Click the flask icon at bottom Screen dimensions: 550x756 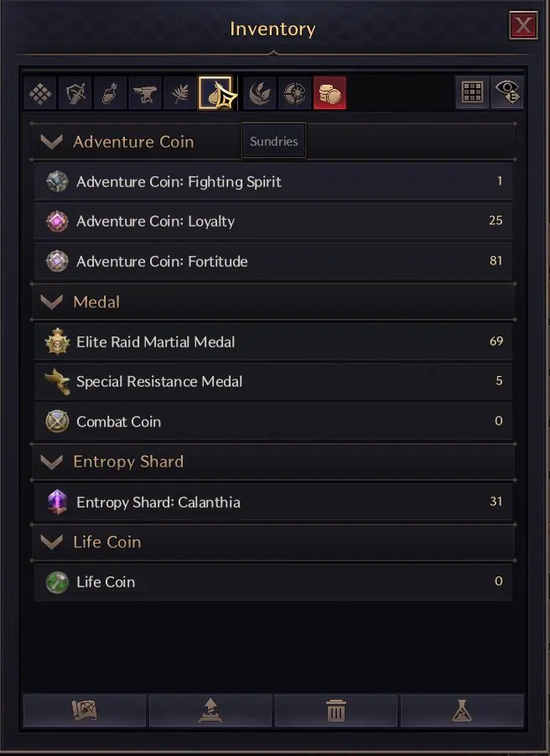(462, 711)
